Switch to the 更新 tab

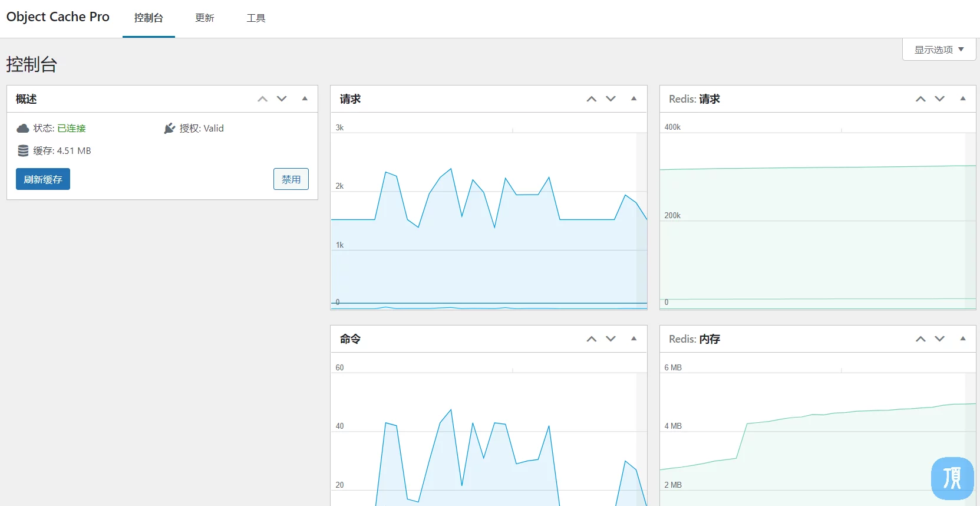coord(204,18)
